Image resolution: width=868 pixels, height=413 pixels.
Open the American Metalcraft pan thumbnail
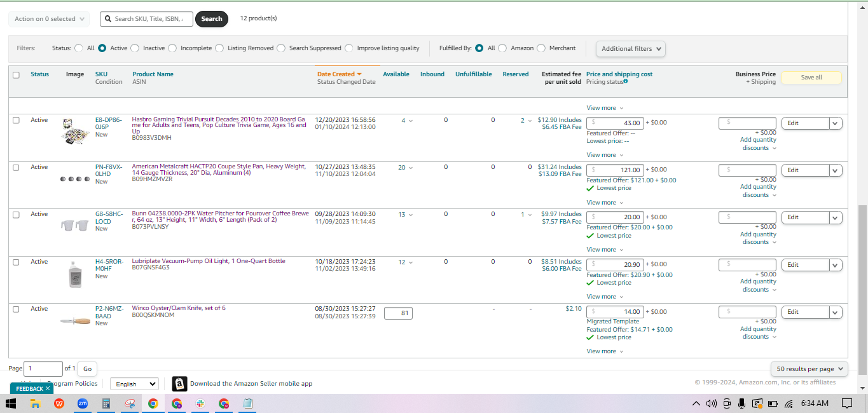(75, 179)
